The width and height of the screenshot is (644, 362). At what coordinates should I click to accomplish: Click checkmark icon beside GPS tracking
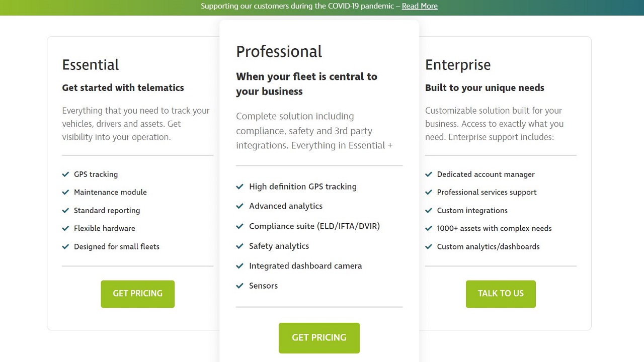tap(65, 174)
